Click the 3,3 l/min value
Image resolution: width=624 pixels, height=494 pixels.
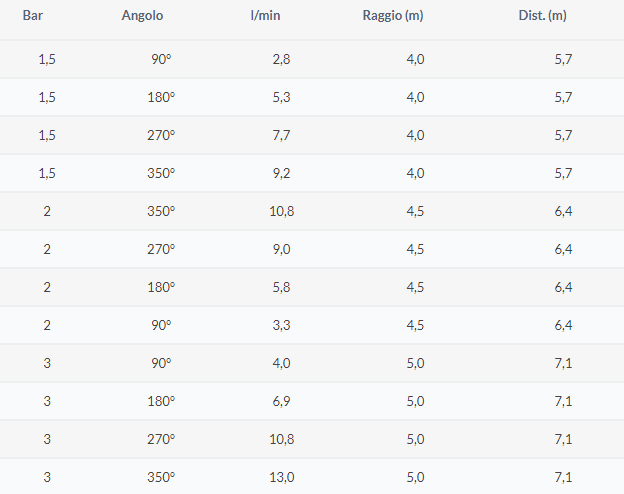point(281,326)
